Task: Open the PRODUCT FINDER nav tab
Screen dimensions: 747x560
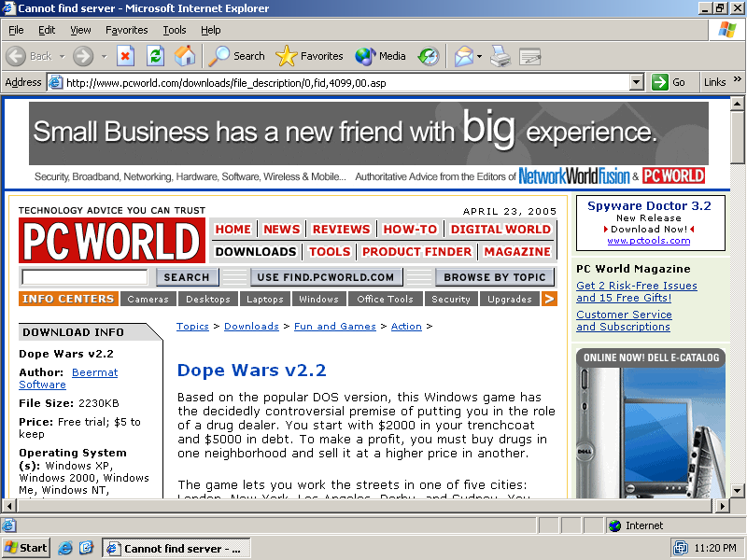Action: point(416,251)
